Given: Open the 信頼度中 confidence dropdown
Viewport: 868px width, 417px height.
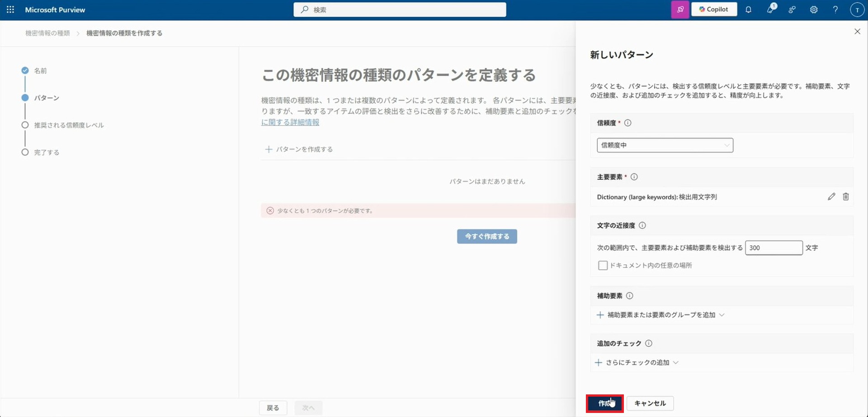Looking at the screenshot, I should pos(665,145).
